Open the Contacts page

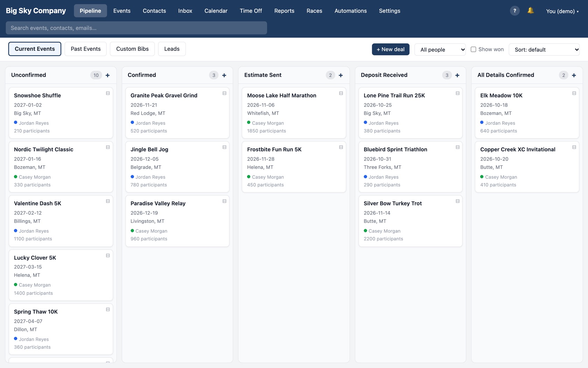[154, 11]
